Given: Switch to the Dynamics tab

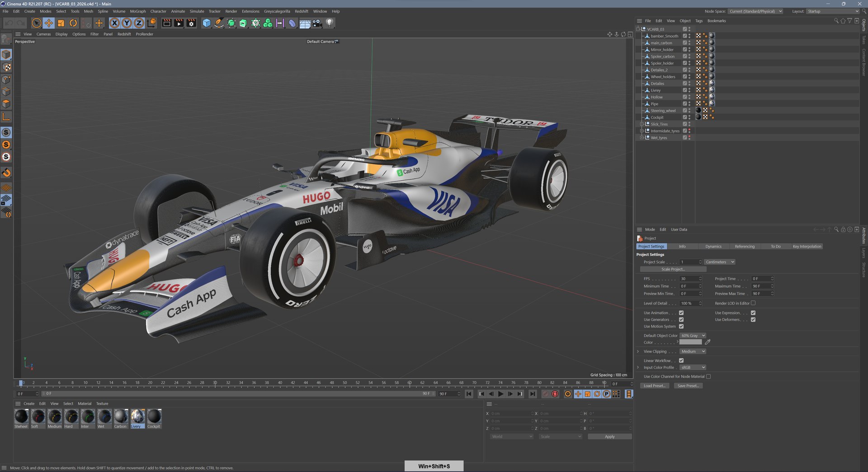Looking at the screenshot, I should (x=713, y=247).
